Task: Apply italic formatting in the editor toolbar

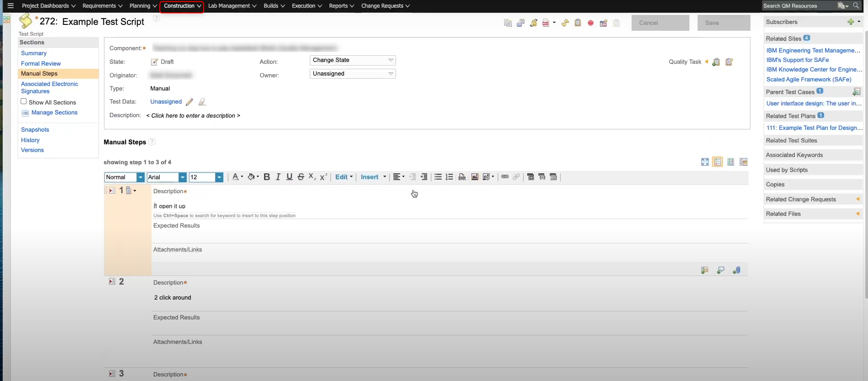Action: click(278, 177)
